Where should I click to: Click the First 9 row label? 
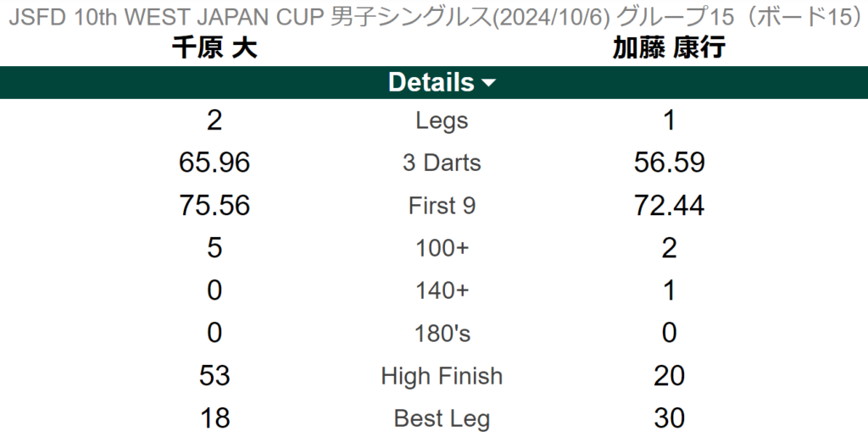tap(442, 206)
